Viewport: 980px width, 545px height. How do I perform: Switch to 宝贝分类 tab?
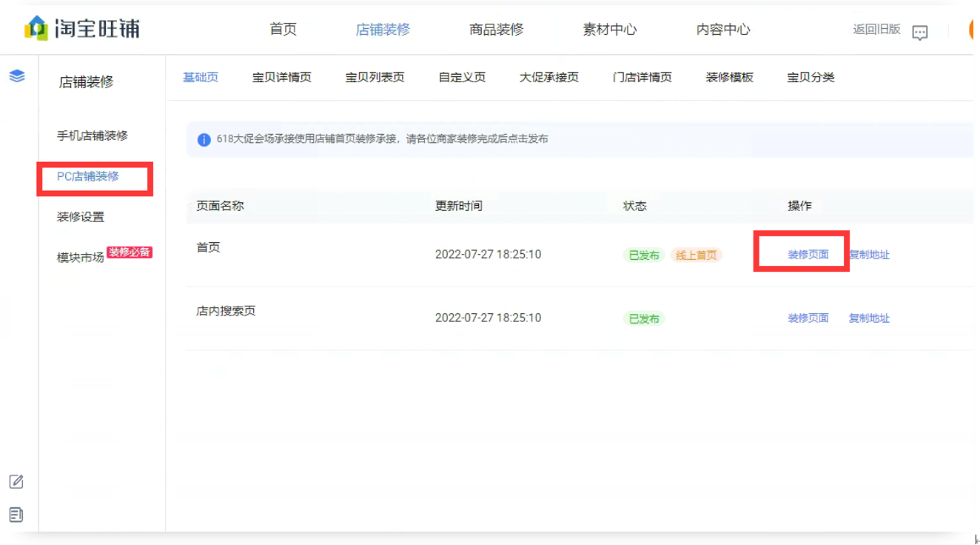[x=810, y=77]
